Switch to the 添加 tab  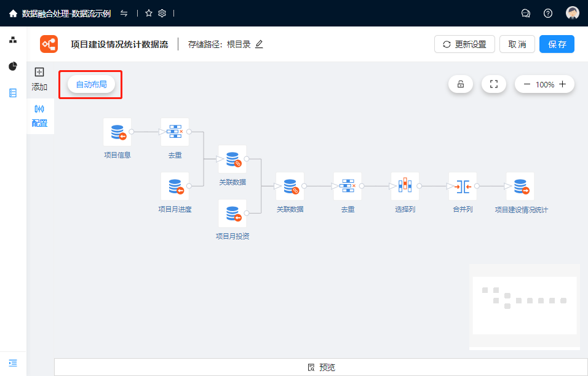[39, 79]
